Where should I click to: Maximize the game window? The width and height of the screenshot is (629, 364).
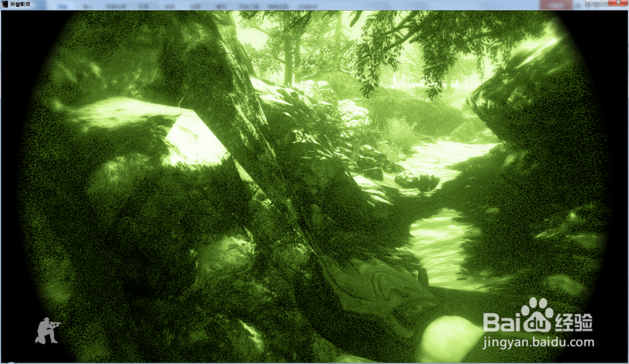tap(603, 3)
